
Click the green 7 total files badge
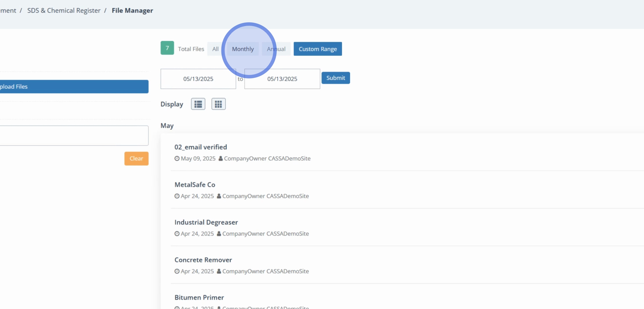[x=167, y=48]
